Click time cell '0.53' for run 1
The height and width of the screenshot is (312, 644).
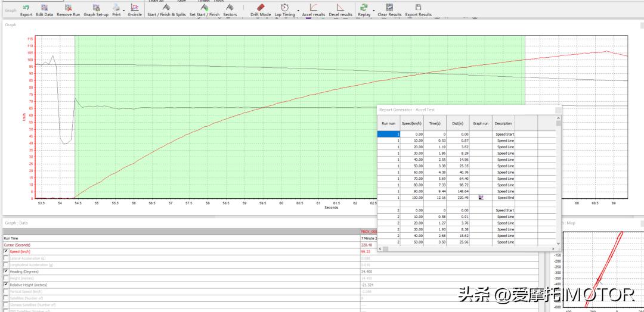435,140
